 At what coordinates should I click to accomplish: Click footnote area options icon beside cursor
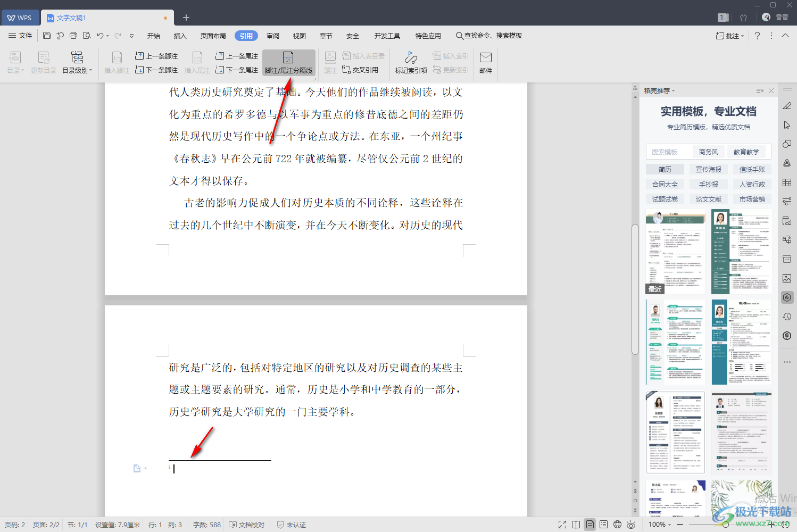140,468
